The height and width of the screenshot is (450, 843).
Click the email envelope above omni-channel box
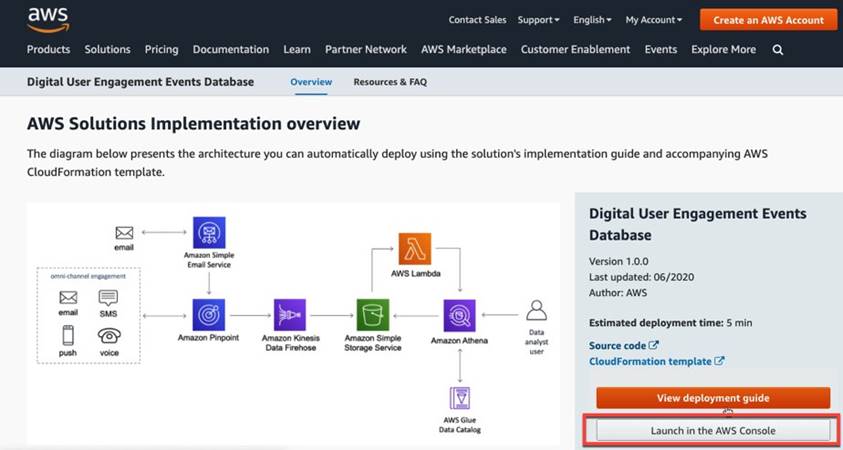[124, 233]
